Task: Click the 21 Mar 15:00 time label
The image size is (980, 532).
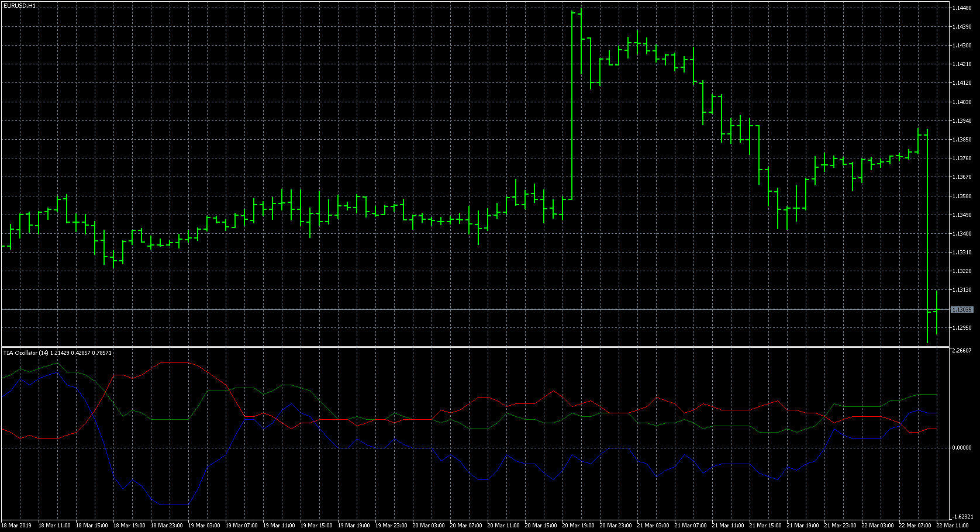Action: point(766,526)
